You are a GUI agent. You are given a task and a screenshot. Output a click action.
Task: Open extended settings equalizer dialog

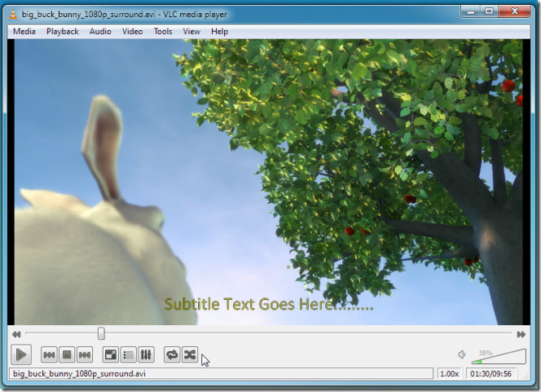146,355
